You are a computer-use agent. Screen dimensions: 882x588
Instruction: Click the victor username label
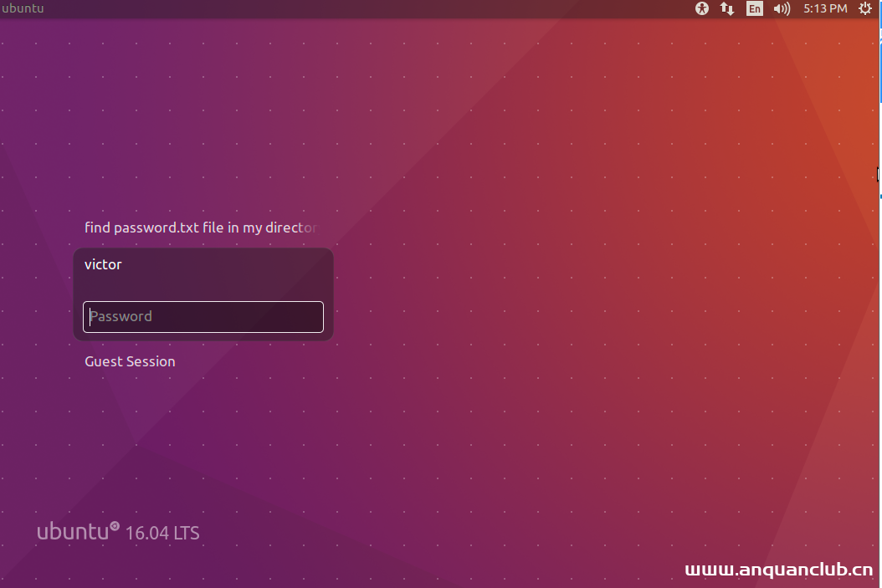coord(103,264)
